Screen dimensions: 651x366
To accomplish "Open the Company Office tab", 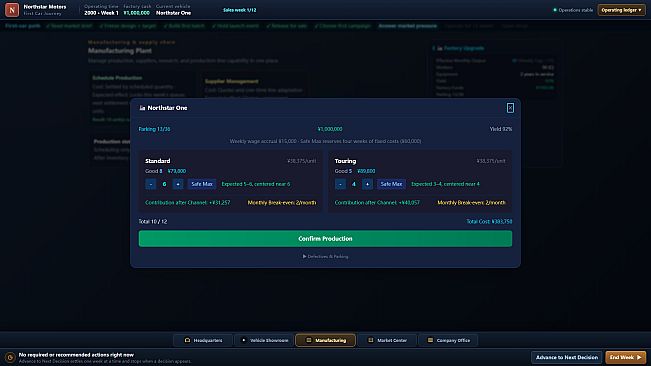I will click(448, 340).
